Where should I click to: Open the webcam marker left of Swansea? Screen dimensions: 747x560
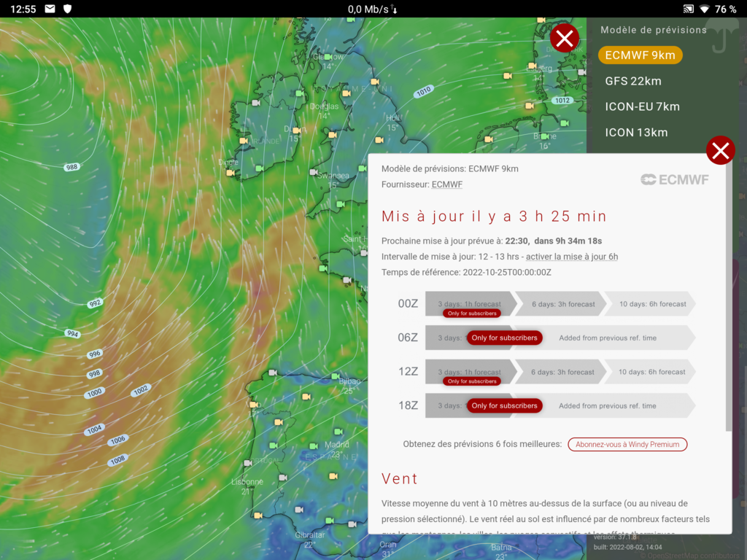(313, 172)
